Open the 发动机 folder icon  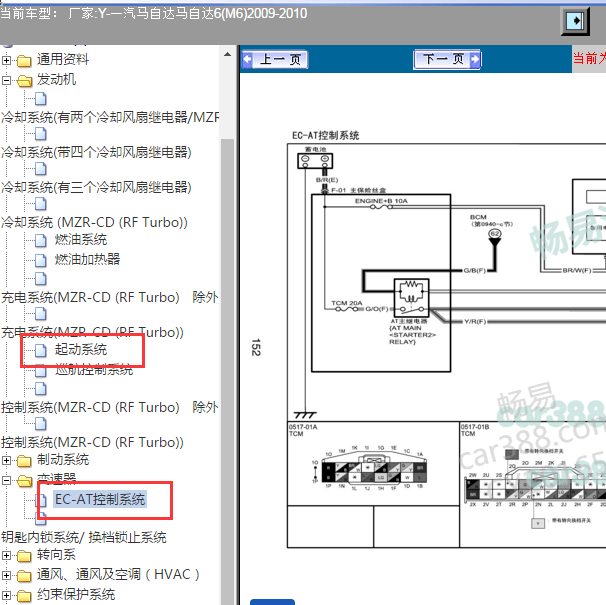pyautogui.click(x=25, y=81)
